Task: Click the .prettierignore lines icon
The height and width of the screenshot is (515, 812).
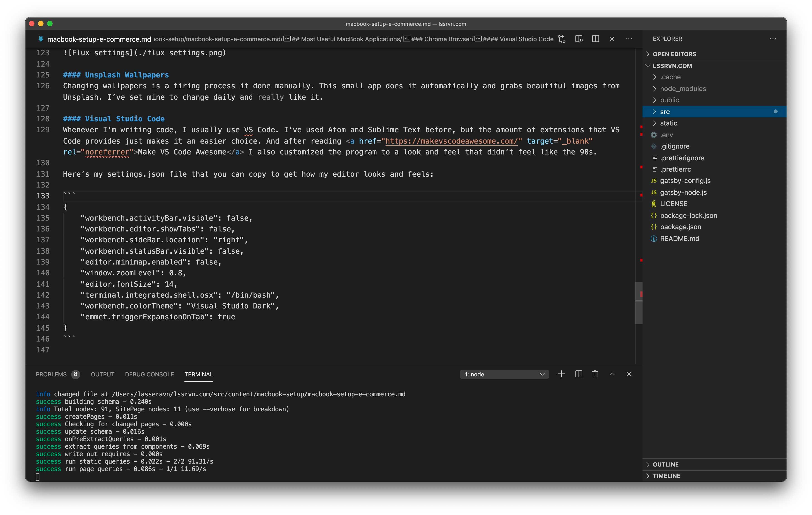Action: coord(655,158)
